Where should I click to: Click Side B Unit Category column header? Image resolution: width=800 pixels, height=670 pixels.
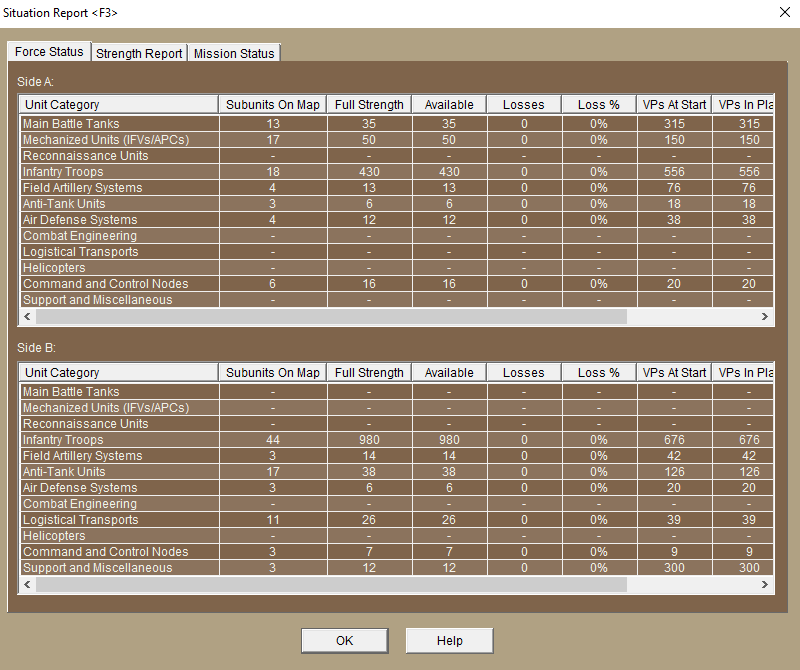(x=119, y=373)
